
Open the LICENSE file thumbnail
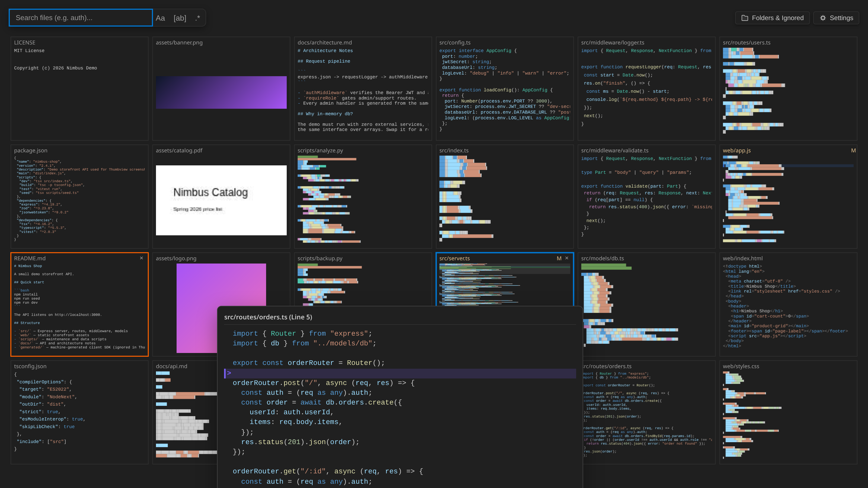point(79,89)
